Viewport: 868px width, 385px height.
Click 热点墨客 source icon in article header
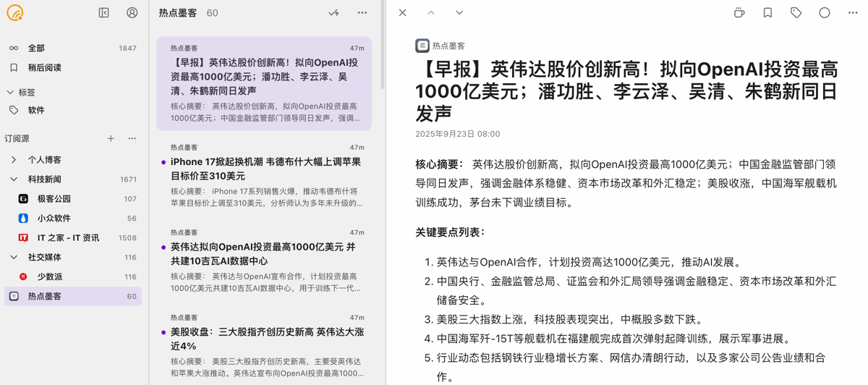point(422,46)
